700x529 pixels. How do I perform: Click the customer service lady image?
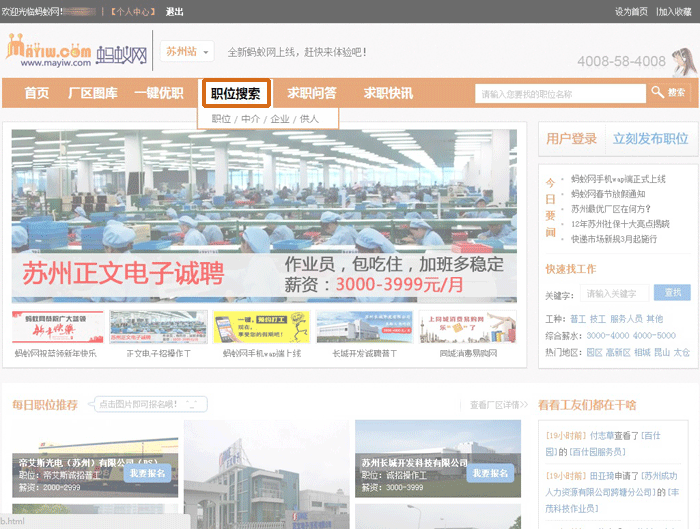[x=683, y=62]
